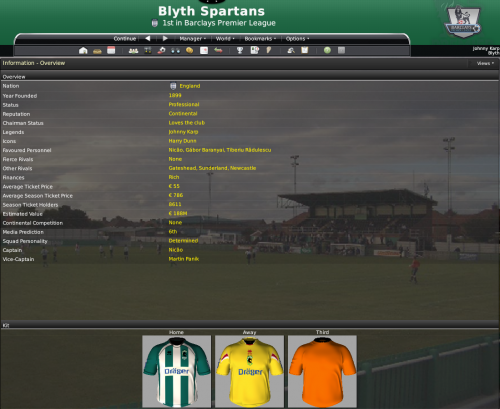The image size is (500, 409).
Task: Click the Finances value Rich
Action: (174, 177)
